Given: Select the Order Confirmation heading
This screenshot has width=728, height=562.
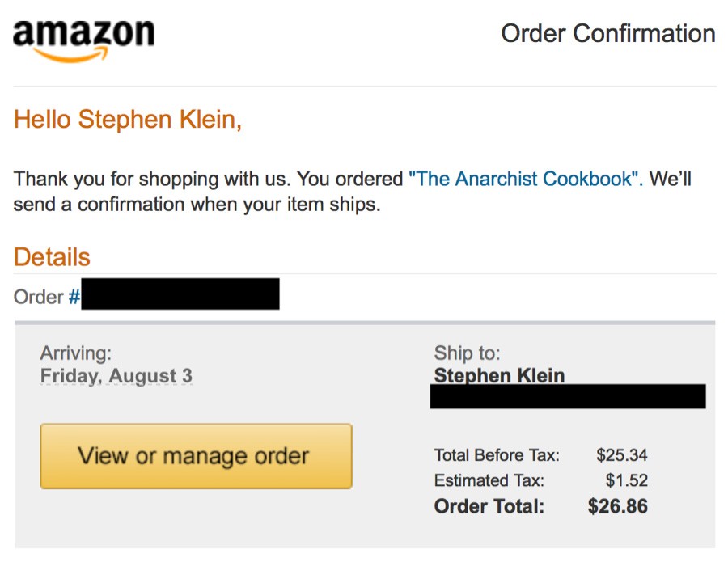Looking at the screenshot, I should 608,33.
